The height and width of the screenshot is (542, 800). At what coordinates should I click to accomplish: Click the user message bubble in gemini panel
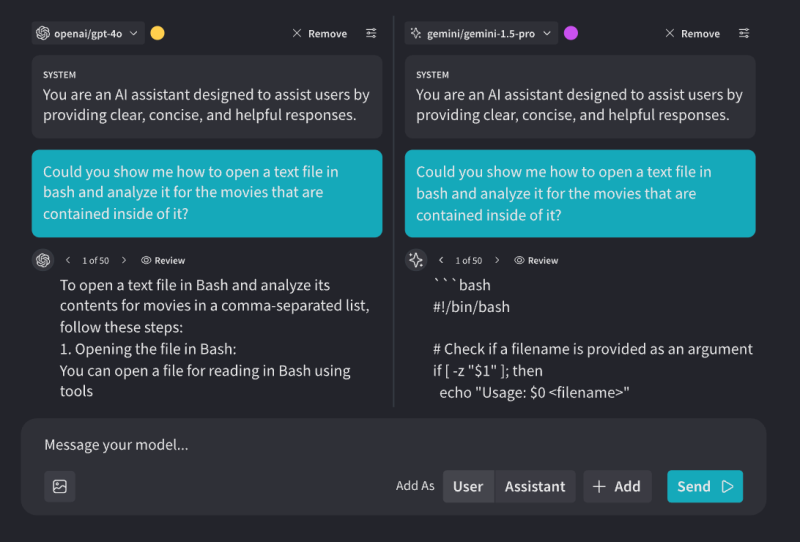point(580,193)
